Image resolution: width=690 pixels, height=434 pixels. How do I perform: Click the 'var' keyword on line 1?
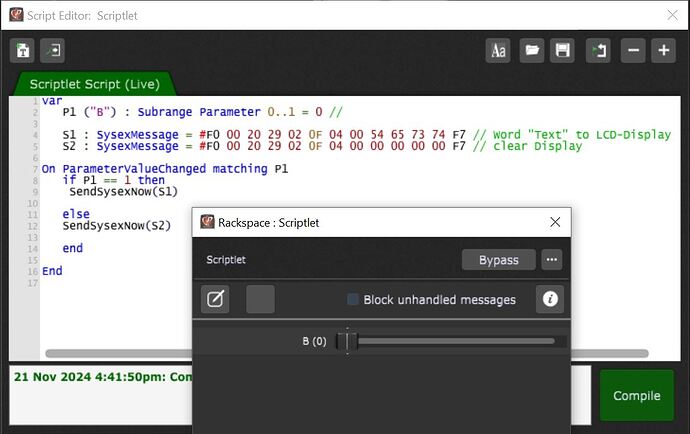(x=52, y=101)
